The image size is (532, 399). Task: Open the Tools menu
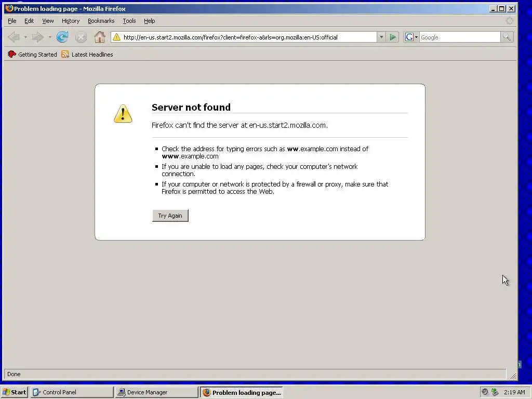(x=129, y=21)
